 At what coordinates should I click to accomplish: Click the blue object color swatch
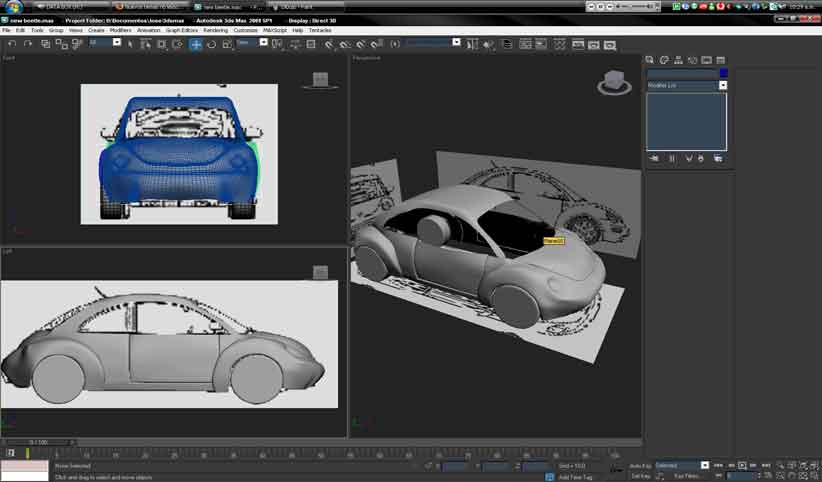[724, 73]
